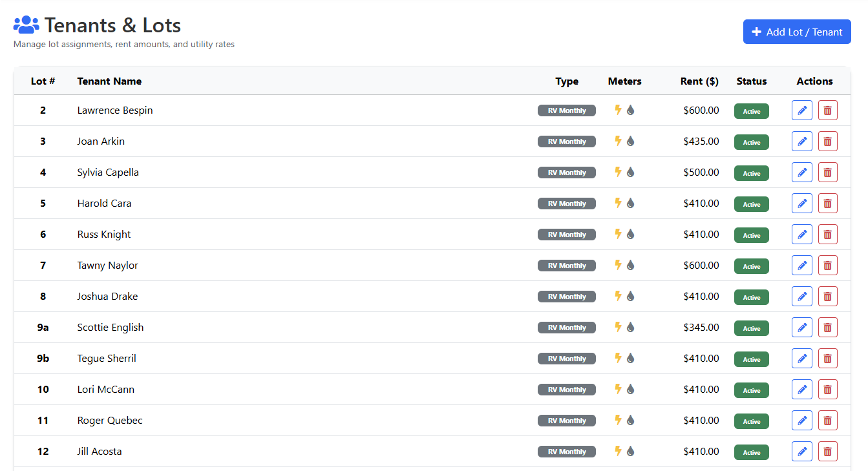Click the Lot # column header
The image size is (868, 471).
(x=43, y=81)
